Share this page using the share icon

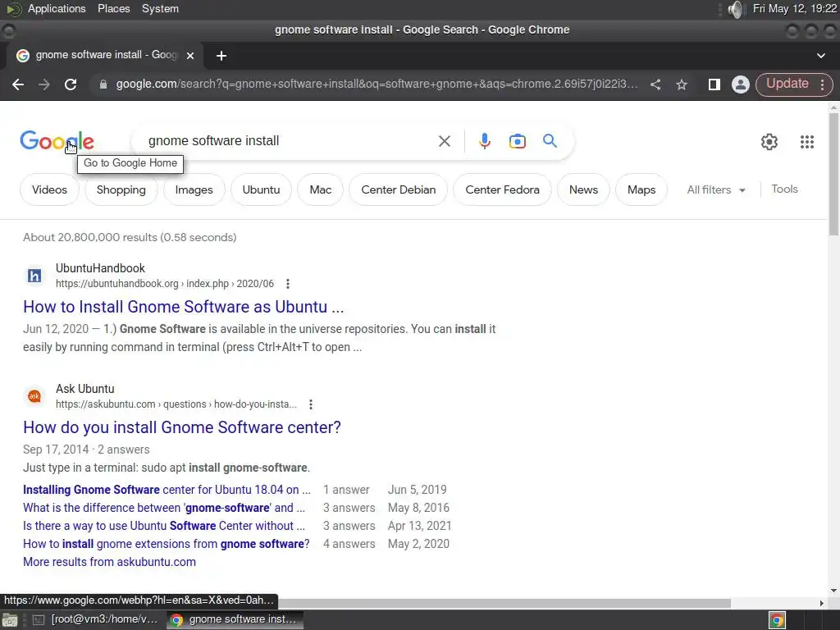click(x=655, y=84)
